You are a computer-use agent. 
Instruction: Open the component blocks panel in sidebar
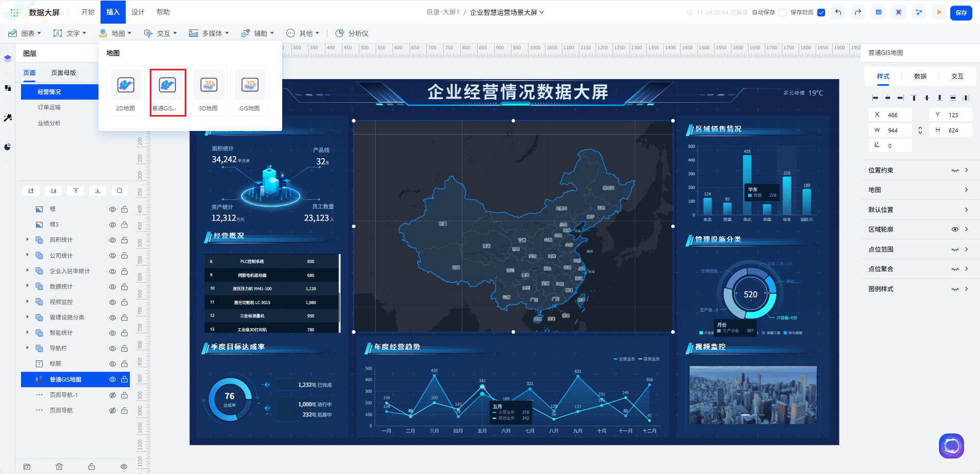click(8, 88)
